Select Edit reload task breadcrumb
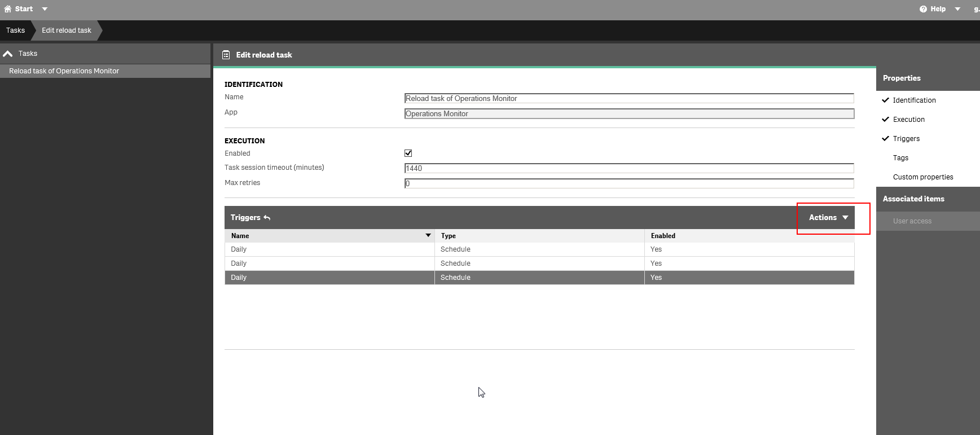The width and height of the screenshot is (980, 435). [x=67, y=30]
